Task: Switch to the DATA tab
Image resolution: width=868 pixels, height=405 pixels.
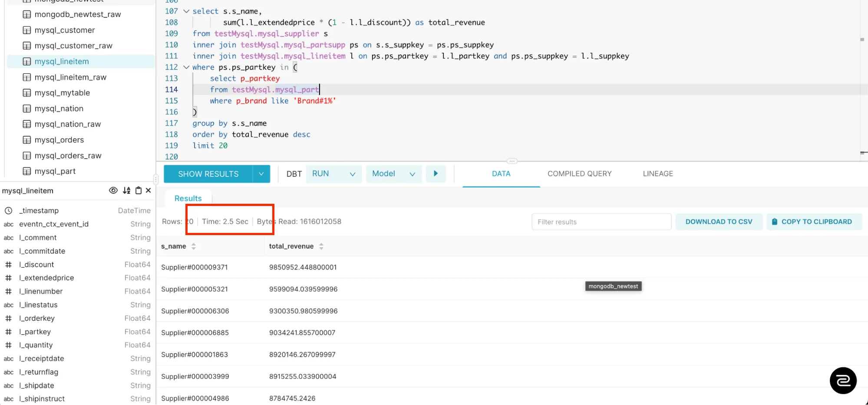Action: [501, 174]
